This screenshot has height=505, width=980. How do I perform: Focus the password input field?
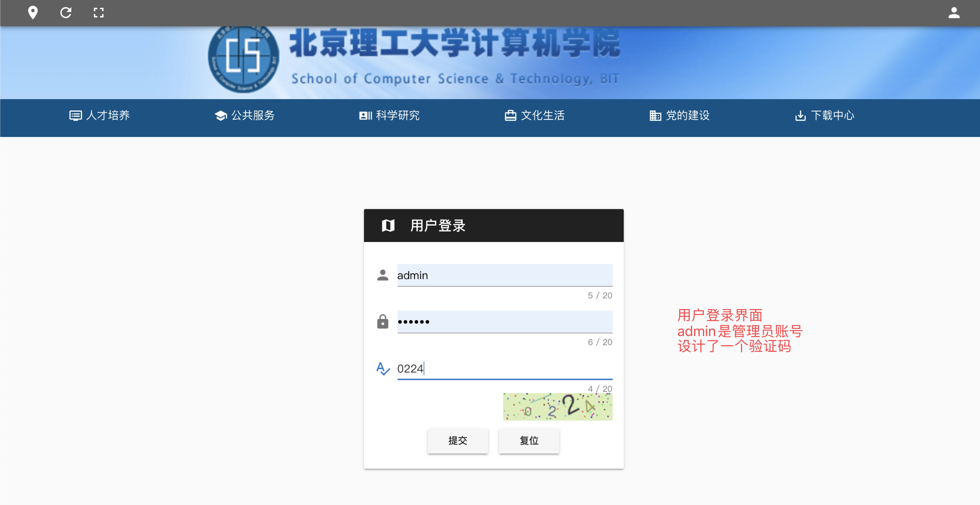click(504, 322)
